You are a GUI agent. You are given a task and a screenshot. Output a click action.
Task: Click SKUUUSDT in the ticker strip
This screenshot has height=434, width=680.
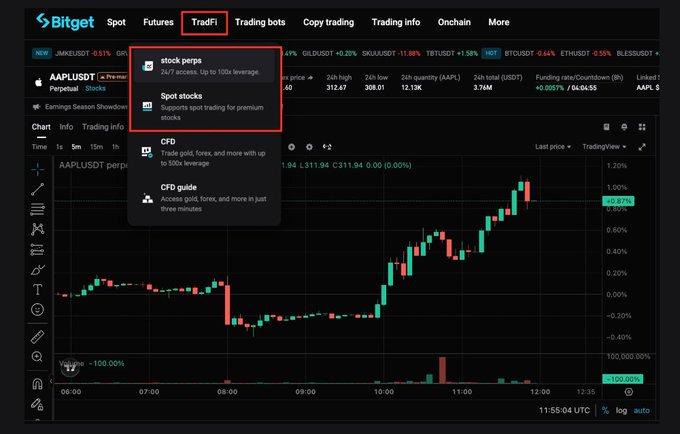click(x=379, y=53)
